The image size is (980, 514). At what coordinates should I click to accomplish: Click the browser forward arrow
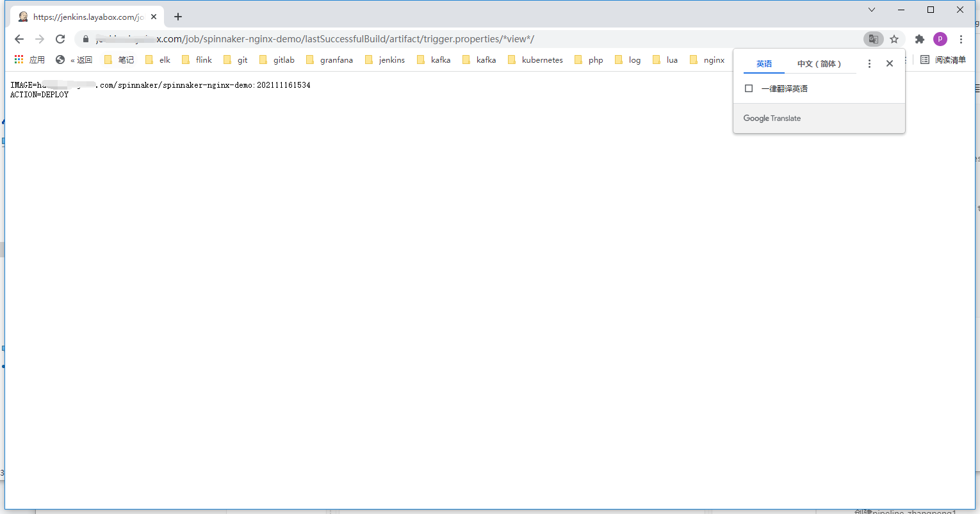(40, 39)
